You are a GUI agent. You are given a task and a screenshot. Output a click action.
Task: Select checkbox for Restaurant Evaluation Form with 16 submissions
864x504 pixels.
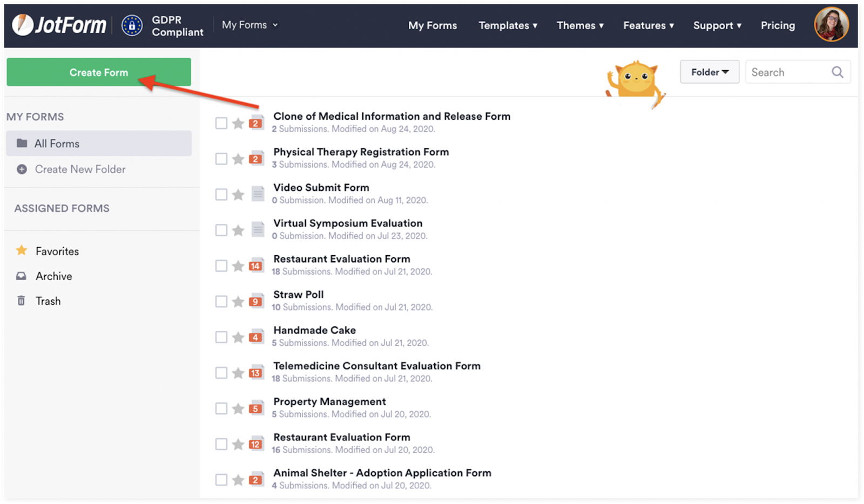[x=221, y=444]
